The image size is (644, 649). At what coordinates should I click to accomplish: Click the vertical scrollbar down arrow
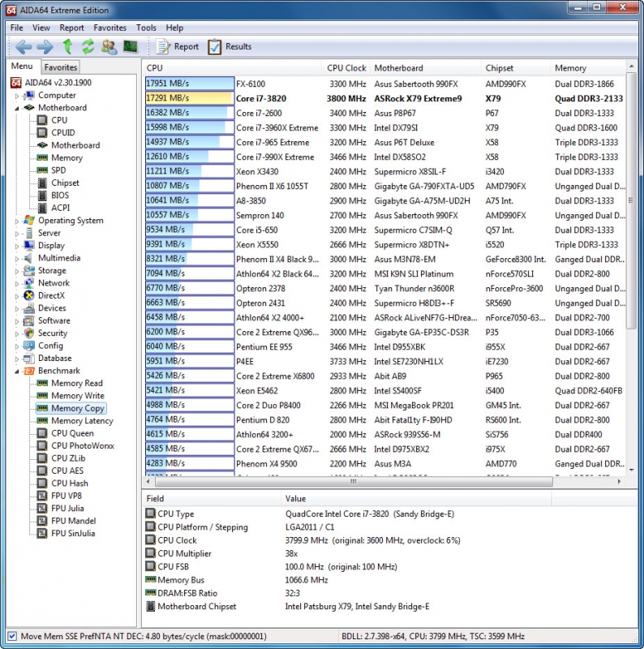(632, 471)
